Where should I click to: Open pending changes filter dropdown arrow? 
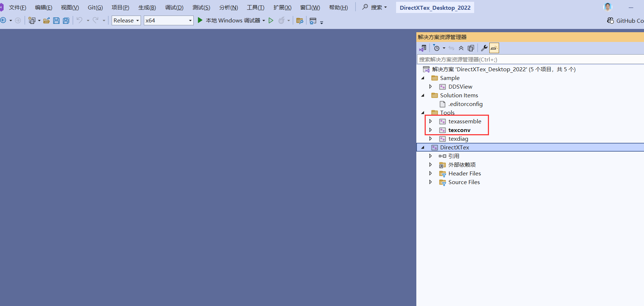click(x=444, y=48)
